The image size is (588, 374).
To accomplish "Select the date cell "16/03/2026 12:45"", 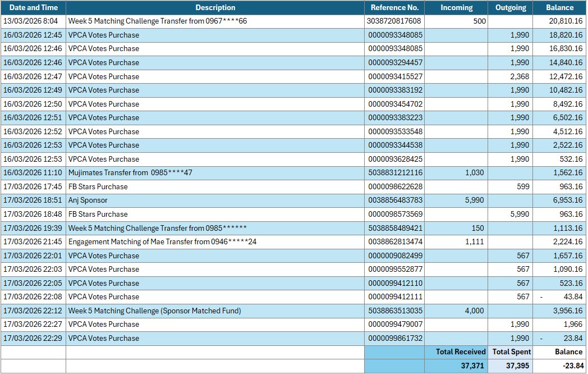I will click(x=33, y=35).
